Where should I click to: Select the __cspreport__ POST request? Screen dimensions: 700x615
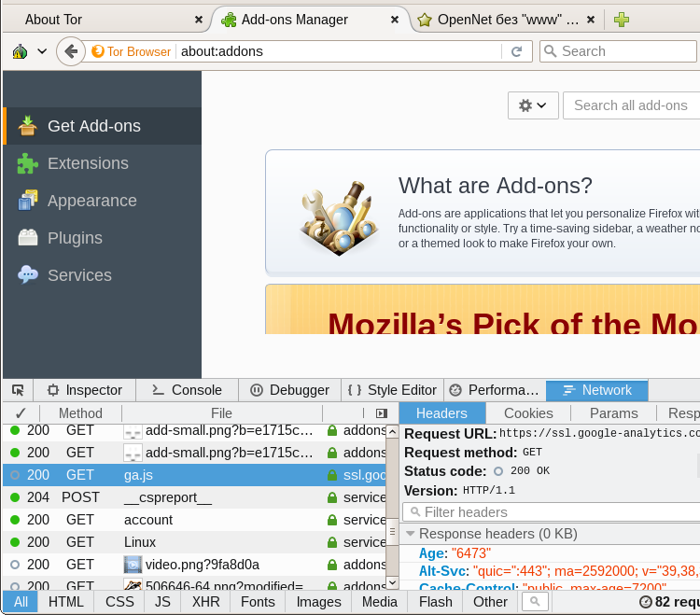pyautogui.click(x=195, y=497)
